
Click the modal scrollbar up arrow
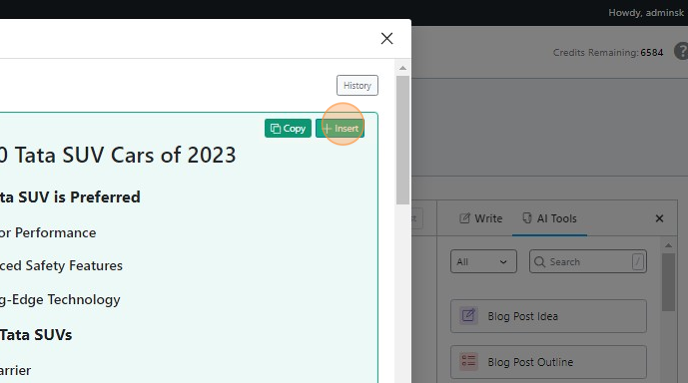coord(402,68)
